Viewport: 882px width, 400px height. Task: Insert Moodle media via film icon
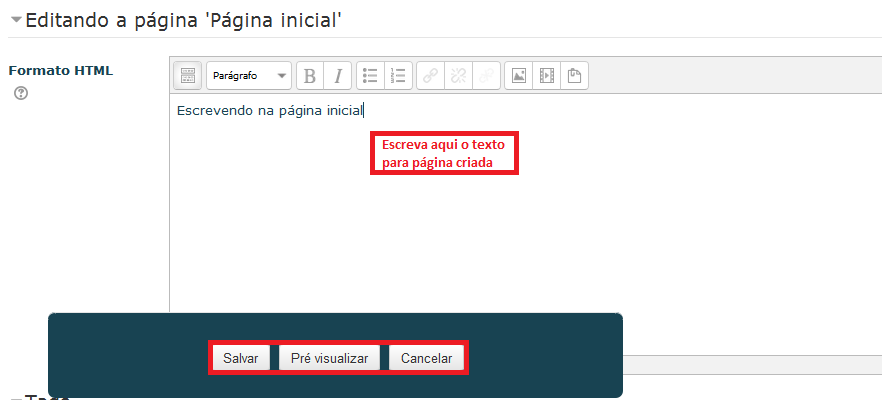coord(546,75)
